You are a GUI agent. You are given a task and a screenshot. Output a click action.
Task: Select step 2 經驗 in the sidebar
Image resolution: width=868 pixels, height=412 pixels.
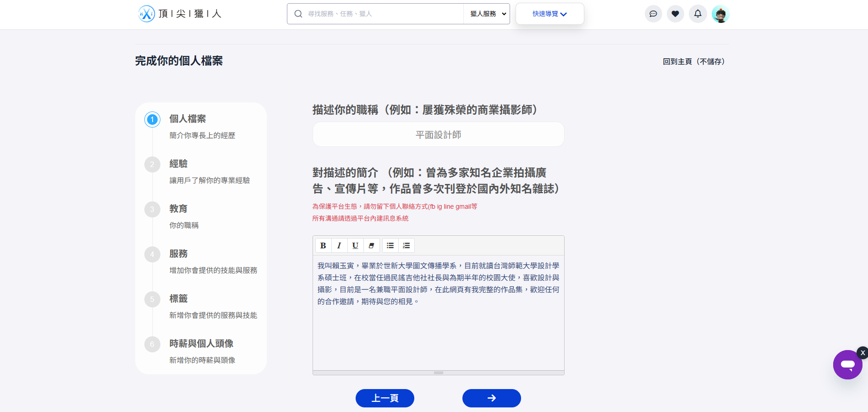[x=178, y=164]
